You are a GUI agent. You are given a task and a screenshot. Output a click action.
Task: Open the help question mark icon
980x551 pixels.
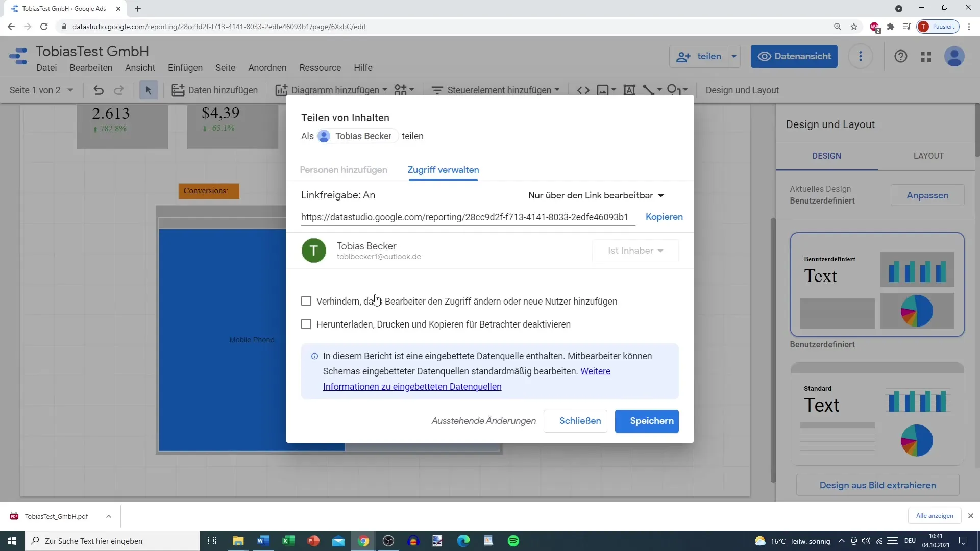tap(901, 56)
